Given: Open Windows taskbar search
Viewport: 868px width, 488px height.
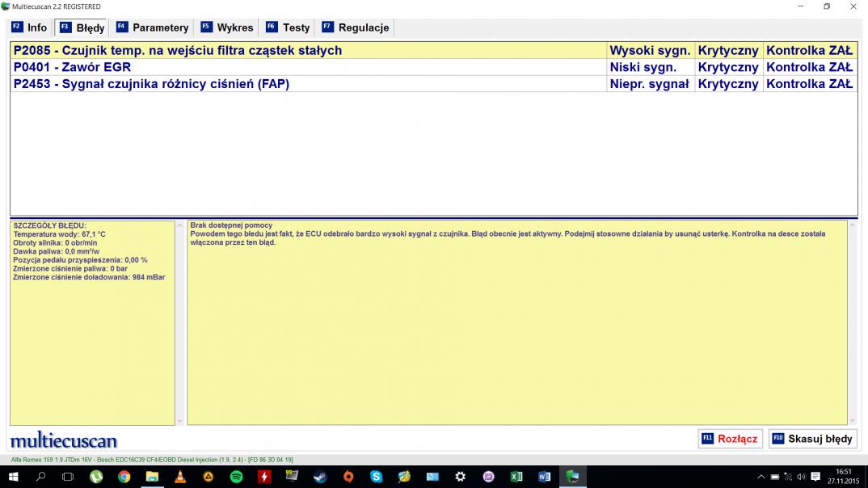Looking at the screenshot, I should (40, 477).
